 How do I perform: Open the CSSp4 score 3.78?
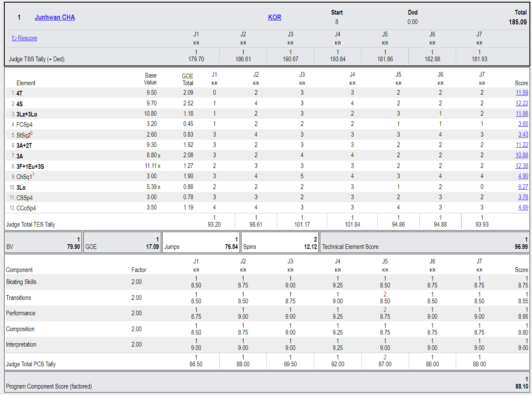click(x=523, y=197)
